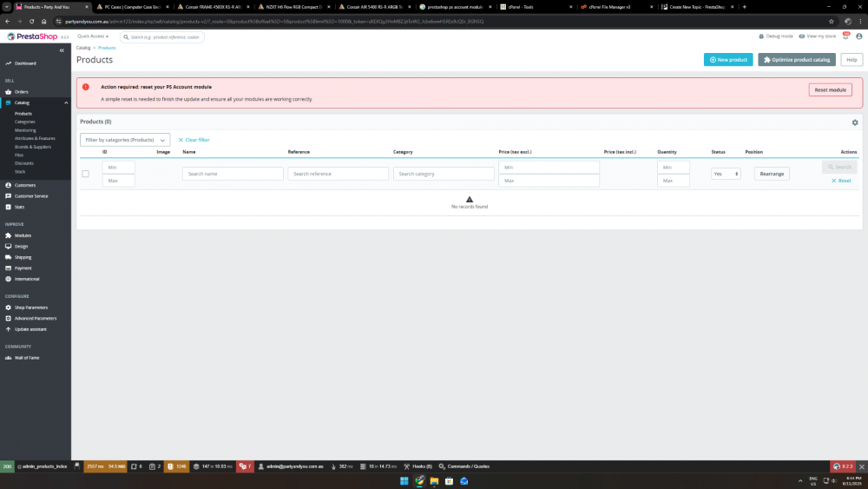Focus the Search name filter field
The height and width of the screenshot is (489, 868).
coord(233,174)
